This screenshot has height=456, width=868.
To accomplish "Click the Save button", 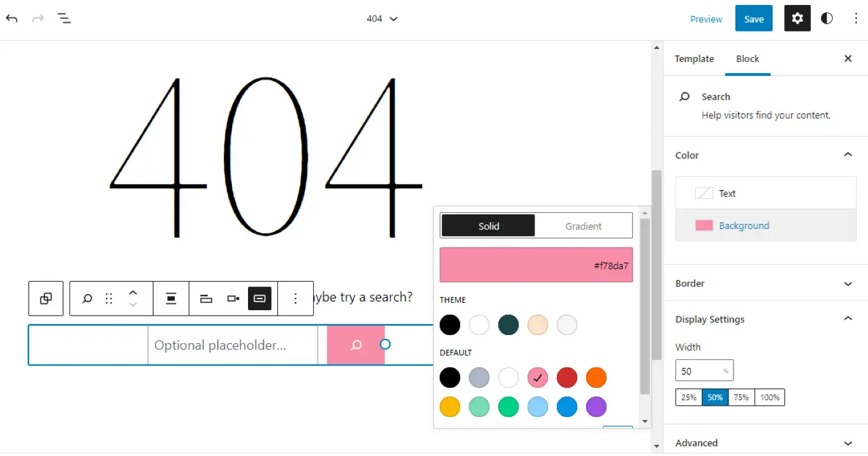I will click(754, 19).
